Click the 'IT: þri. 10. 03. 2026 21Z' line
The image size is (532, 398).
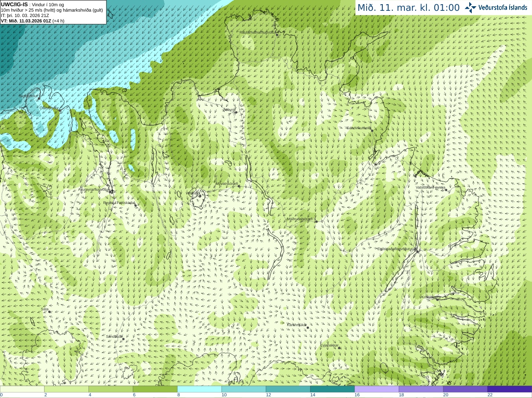(x=25, y=15)
